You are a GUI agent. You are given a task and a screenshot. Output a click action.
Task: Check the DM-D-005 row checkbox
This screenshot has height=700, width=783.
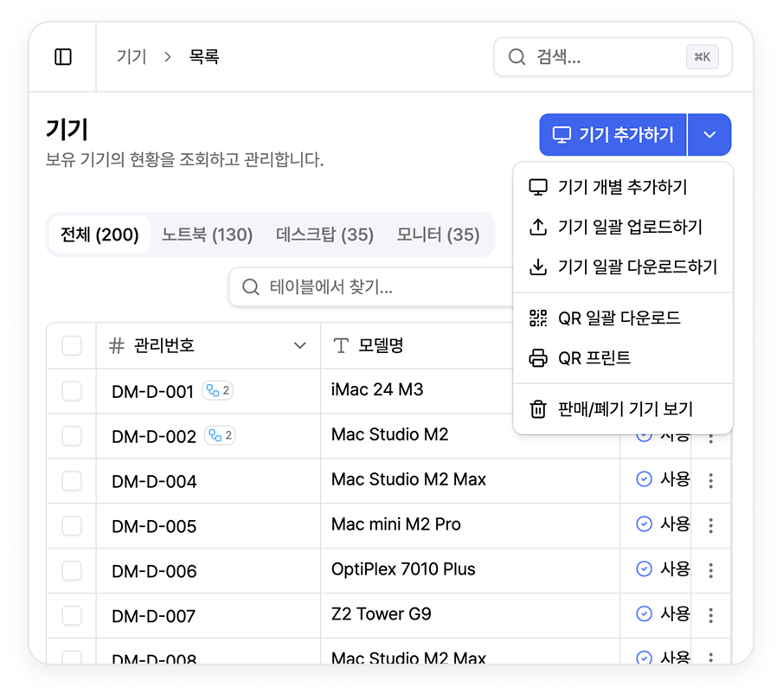[72, 526]
